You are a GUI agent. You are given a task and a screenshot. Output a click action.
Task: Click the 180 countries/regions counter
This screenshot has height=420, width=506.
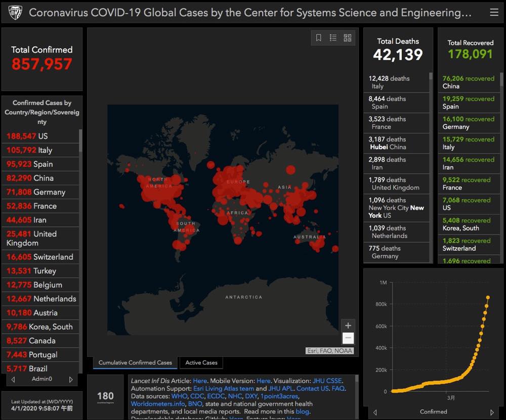(105, 397)
